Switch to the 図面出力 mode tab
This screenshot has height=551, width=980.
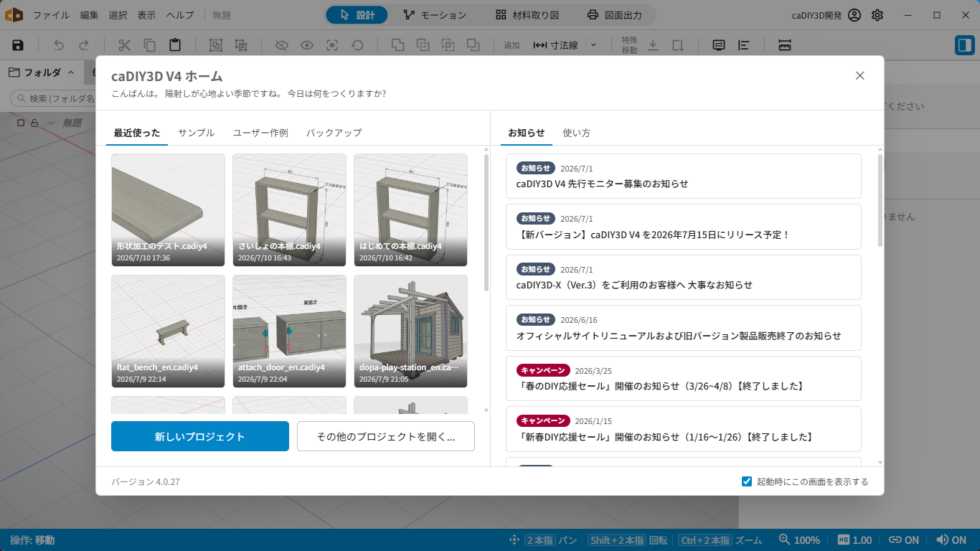[x=614, y=15]
